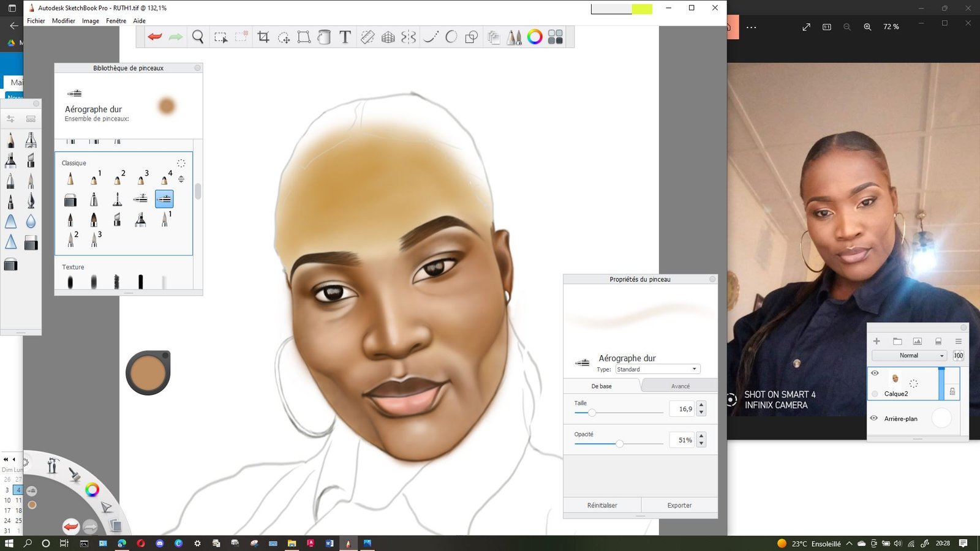The width and height of the screenshot is (980, 551).
Task: Toggle transparency lock on Calque2 layer
Action: pos(952,391)
